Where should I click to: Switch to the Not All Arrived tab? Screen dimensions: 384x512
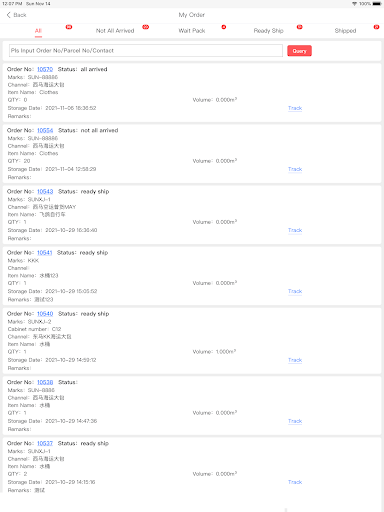pyautogui.click(x=115, y=31)
